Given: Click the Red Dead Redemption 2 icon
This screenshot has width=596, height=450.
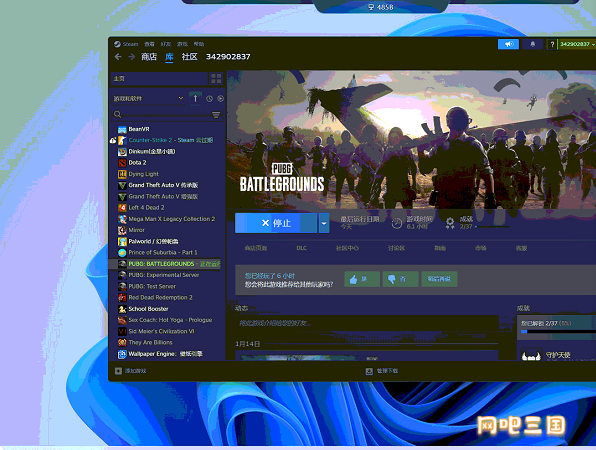Looking at the screenshot, I should click(x=122, y=298).
